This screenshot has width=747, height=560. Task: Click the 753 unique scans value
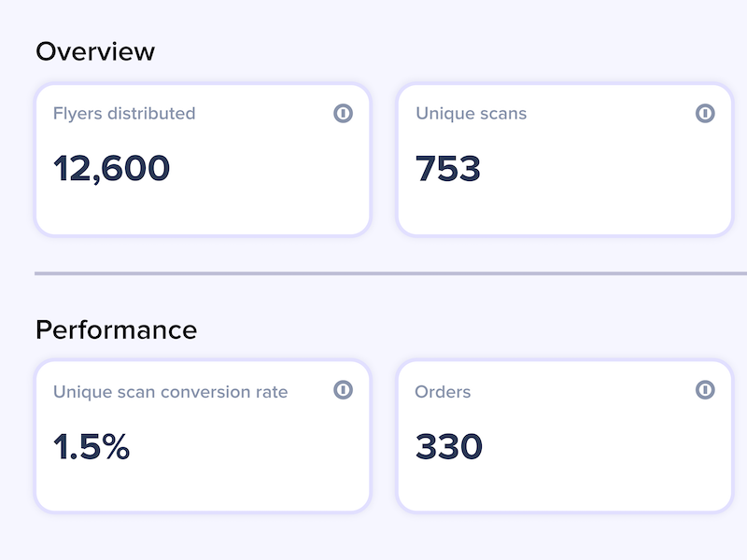point(448,169)
